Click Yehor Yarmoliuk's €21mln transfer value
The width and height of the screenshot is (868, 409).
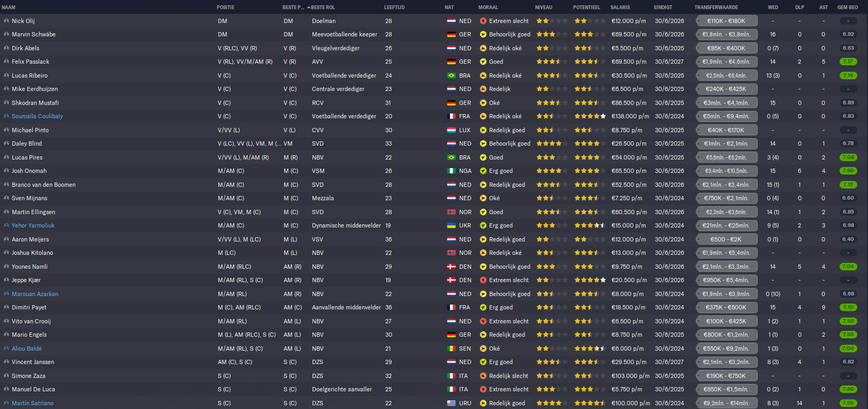point(726,225)
